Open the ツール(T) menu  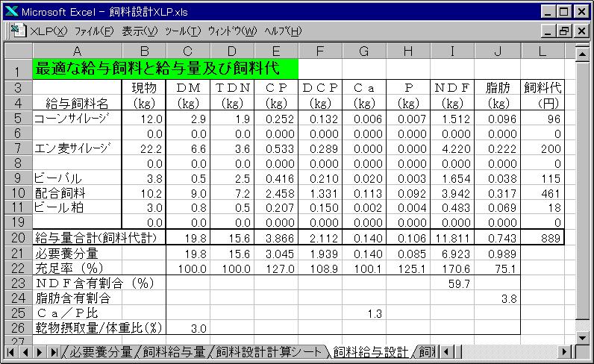coord(182,31)
